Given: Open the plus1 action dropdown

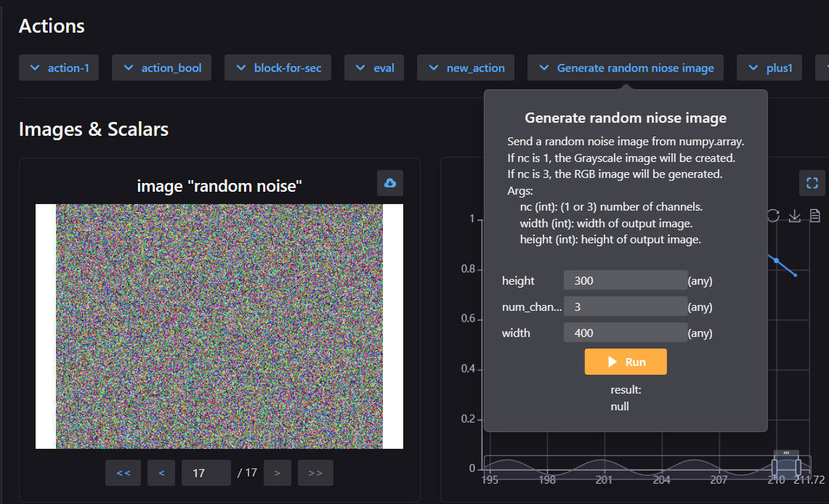Looking at the screenshot, I should coord(769,68).
